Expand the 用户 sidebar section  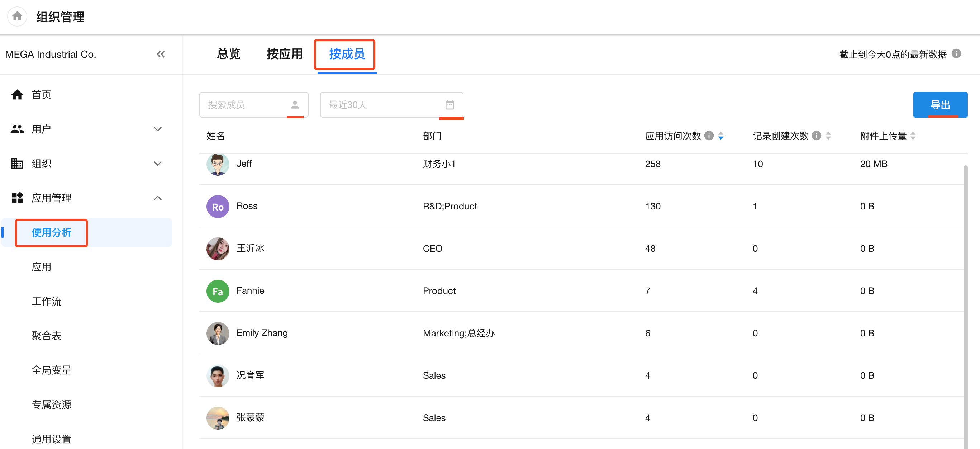(157, 129)
